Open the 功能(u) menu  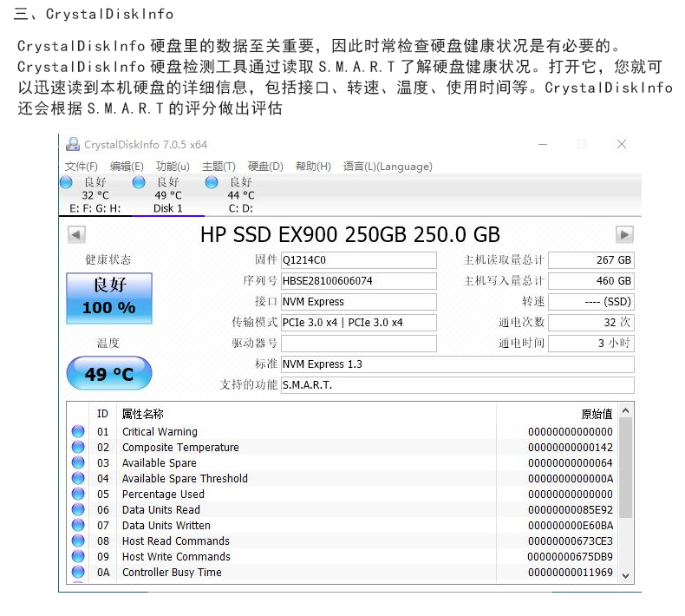point(173,167)
